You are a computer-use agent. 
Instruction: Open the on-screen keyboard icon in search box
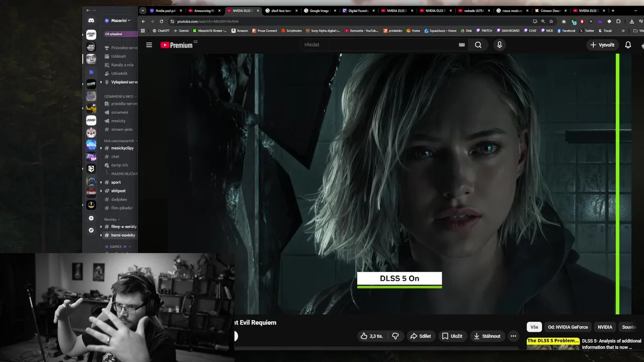point(461,45)
